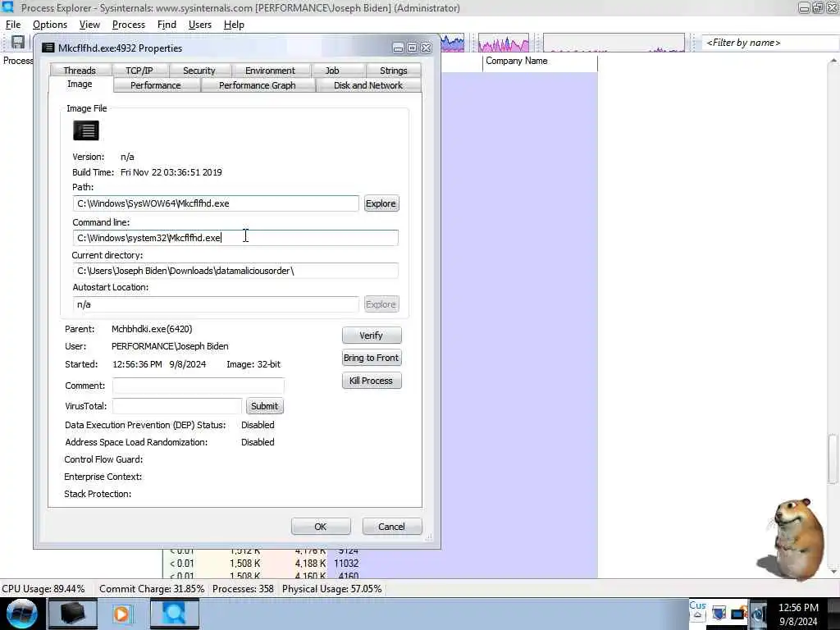Screen dimensions: 840x630
Task: Click the 11032 PID cell in process list
Action: coord(346,564)
